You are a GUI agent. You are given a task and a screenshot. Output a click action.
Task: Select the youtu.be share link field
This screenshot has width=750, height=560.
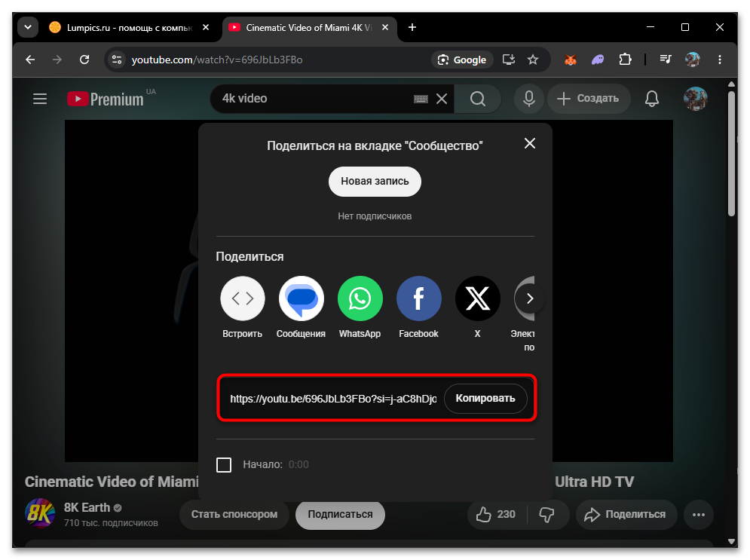point(333,399)
